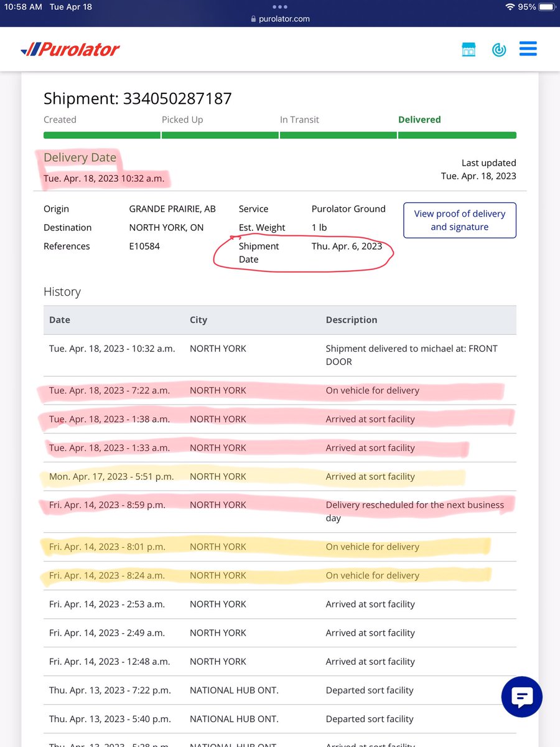Select NORTH YORK city in 10:32 a.m. row
The height and width of the screenshot is (747, 560).
pyautogui.click(x=218, y=349)
